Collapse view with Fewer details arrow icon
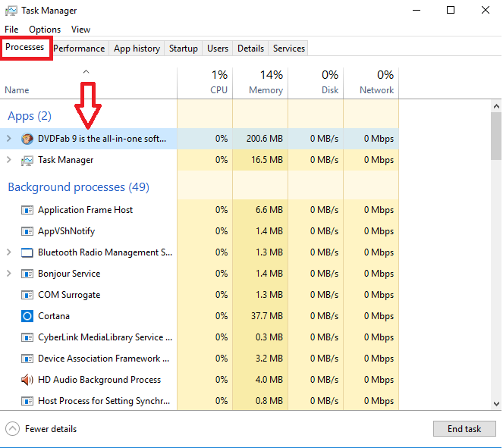 tap(12, 429)
